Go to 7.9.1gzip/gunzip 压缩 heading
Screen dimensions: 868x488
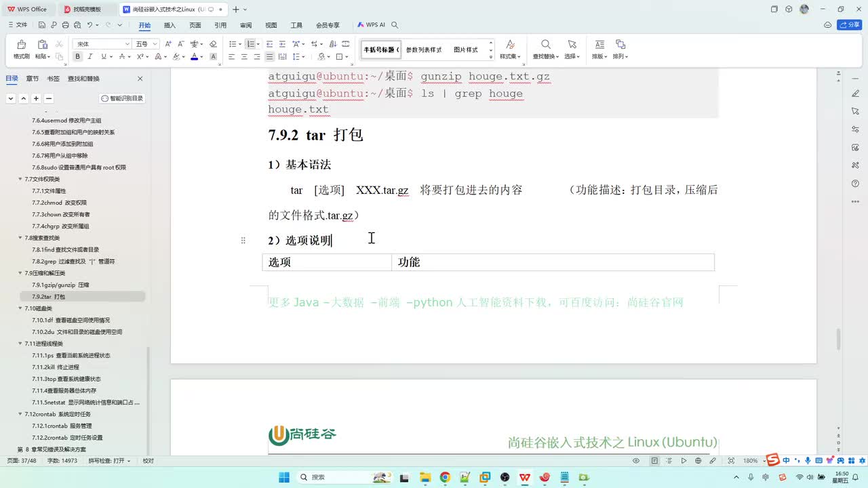(x=60, y=285)
